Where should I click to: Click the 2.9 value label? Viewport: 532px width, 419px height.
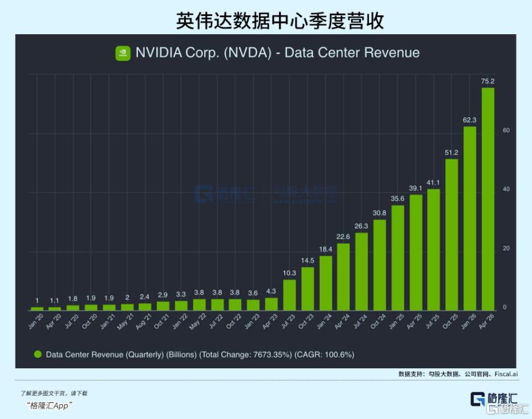pos(163,295)
